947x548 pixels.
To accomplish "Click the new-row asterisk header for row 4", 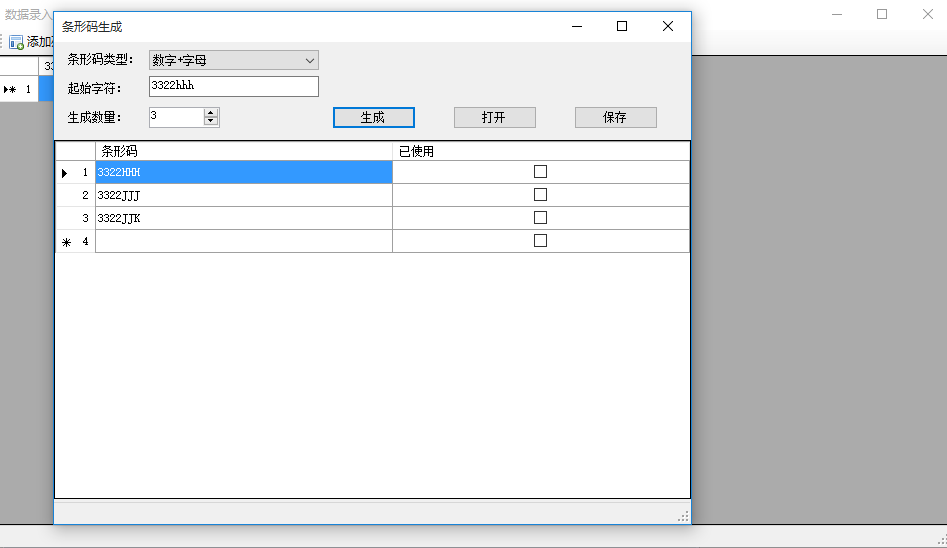I will coord(67,242).
